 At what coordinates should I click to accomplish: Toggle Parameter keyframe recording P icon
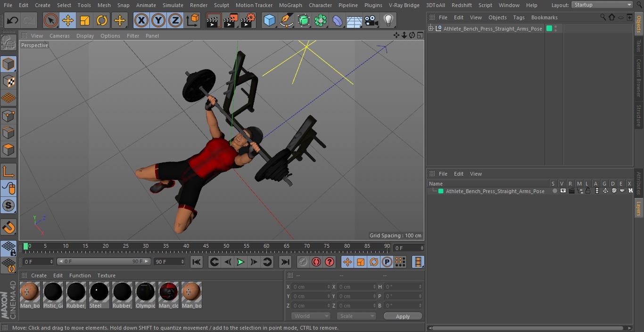(x=387, y=262)
